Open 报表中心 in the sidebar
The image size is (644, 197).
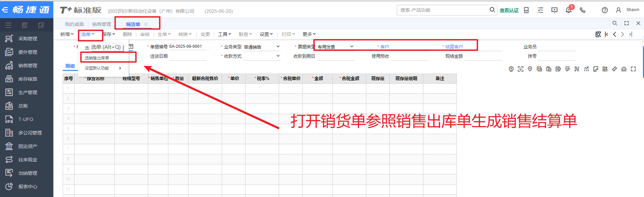(28, 187)
